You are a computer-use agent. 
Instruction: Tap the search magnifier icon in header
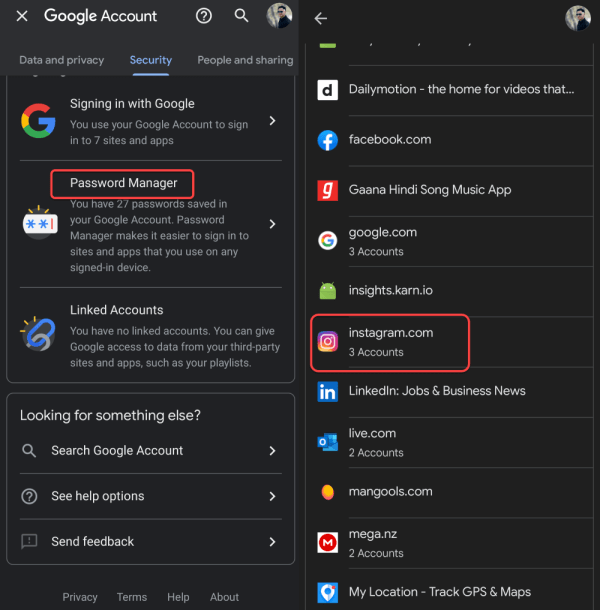point(241,16)
